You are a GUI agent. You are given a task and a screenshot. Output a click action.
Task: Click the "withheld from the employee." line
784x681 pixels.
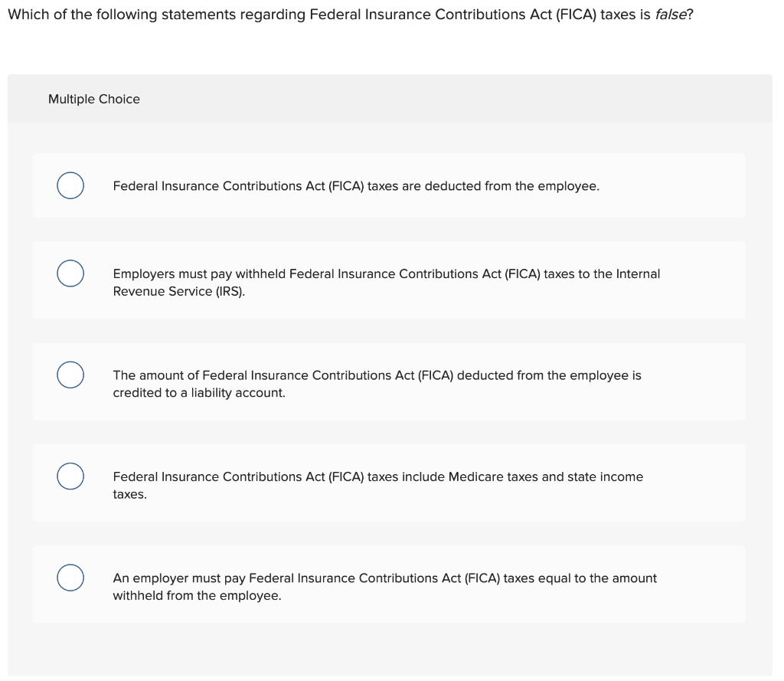197,595
